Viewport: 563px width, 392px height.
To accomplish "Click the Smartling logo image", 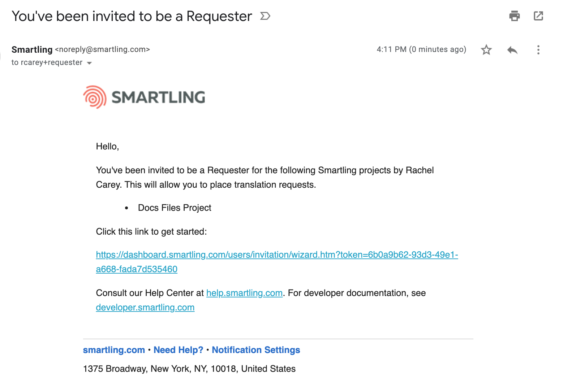I will [x=144, y=97].
